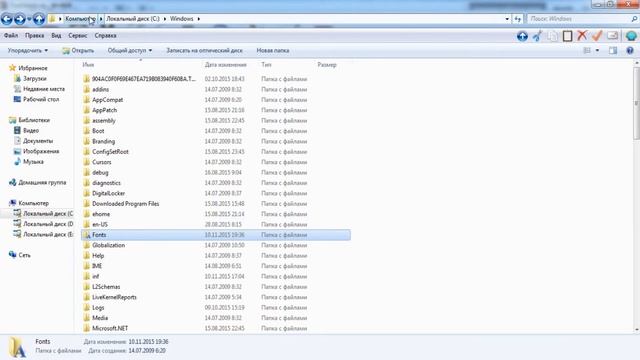Select the LiveKernelReports folder
Viewport: 640px width, 360px height.
(x=114, y=297)
